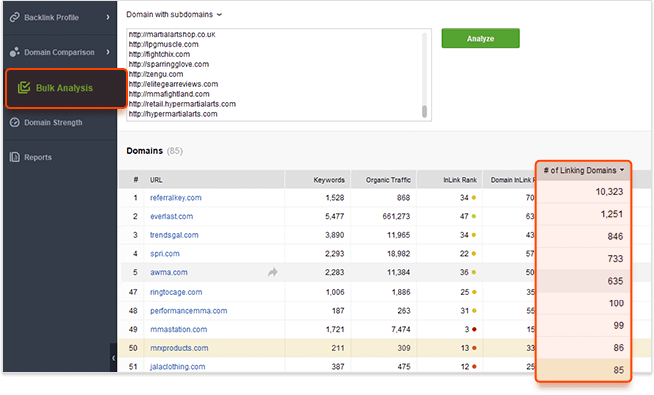Expand the Backlink Profile chevron
The height and width of the screenshot is (395, 654).
pyautogui.click(x=108, y=17)
